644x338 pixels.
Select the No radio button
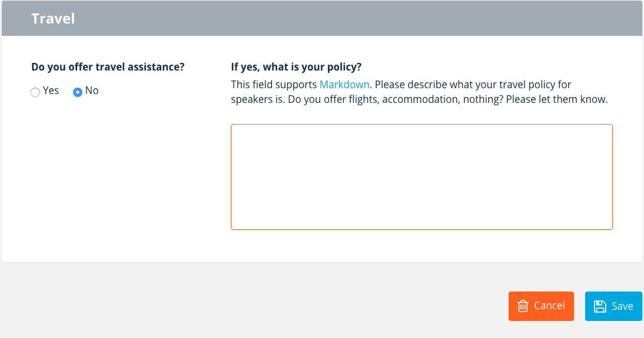77,92
